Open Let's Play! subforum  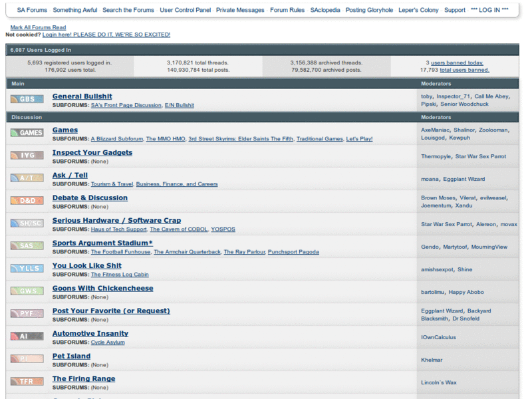[359, 139]
